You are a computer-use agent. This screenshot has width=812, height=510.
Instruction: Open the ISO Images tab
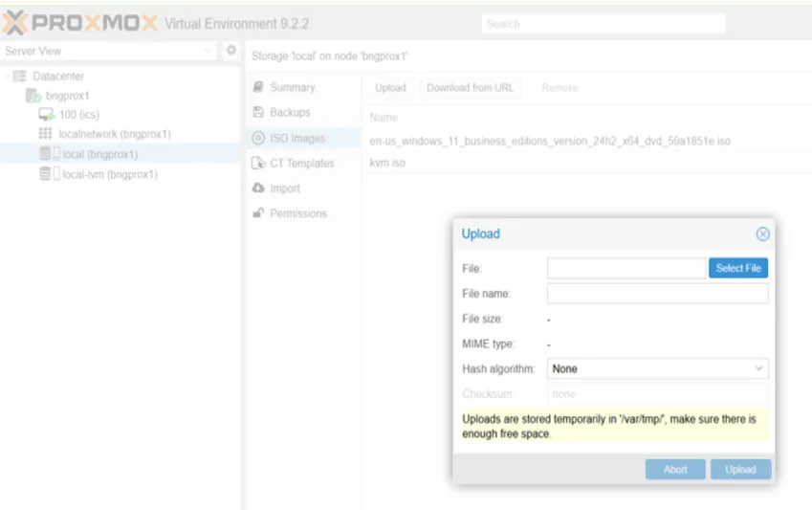[x=304, y=138]
